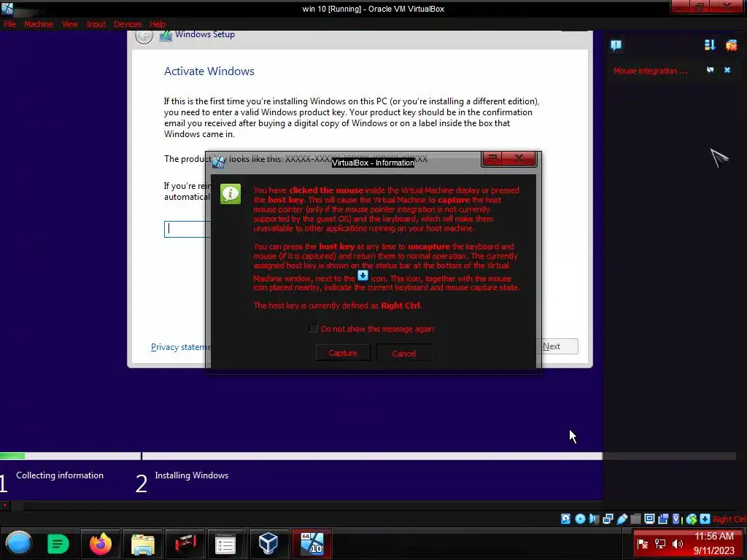This screenshot has height=560, width=747.
Task: Click the network tray icon
Action: pos(660,544)
